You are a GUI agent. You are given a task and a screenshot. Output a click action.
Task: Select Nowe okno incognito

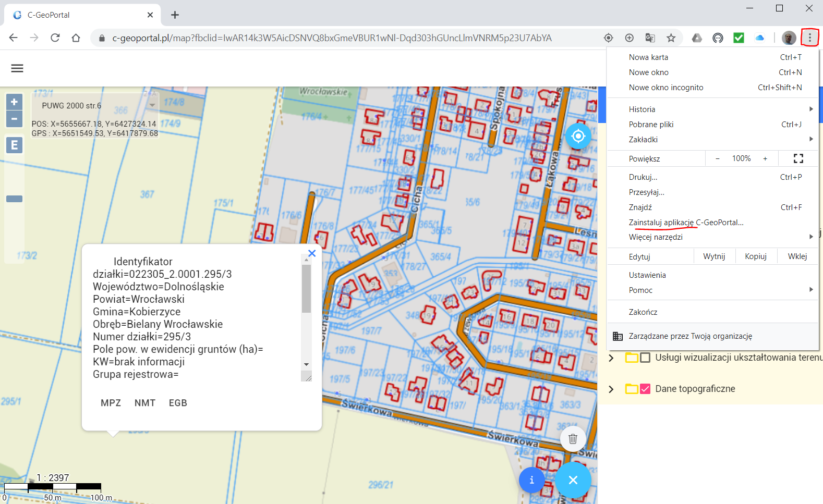pos(713,88)
